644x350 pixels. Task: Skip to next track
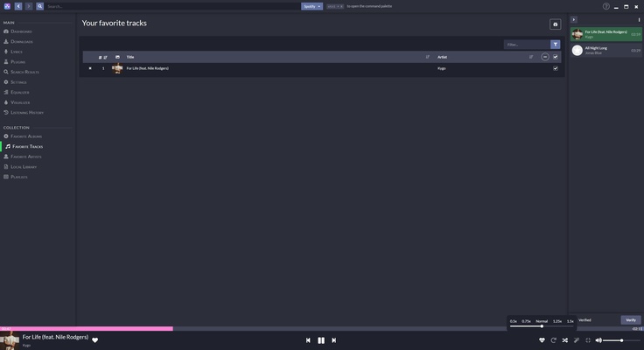click(334, 340)
